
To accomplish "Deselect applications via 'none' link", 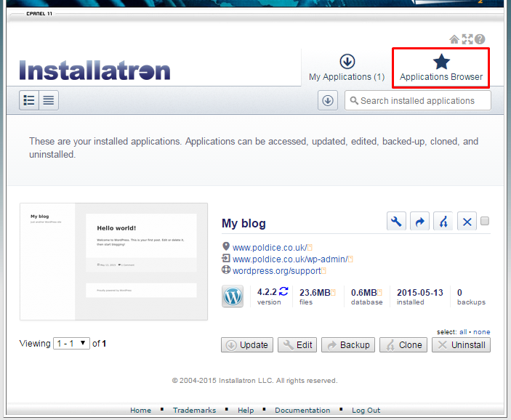I will (x=482, y=332).
